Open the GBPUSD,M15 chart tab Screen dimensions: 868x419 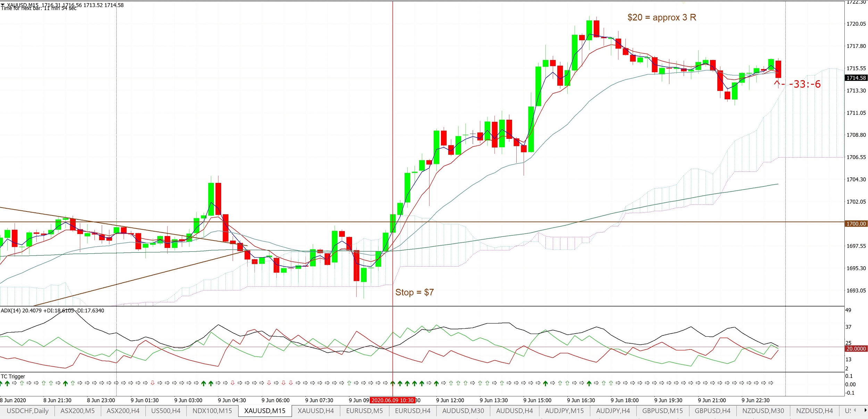pos(662,411)
